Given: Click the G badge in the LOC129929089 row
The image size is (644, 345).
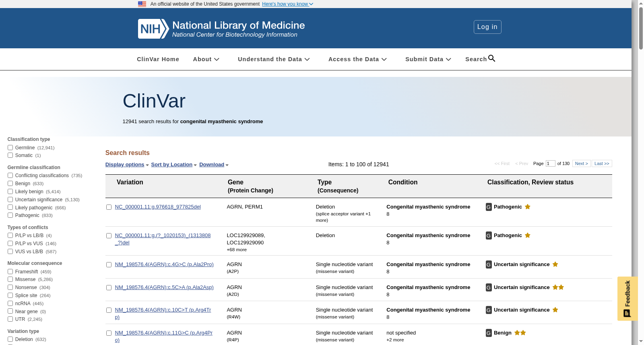Looking at the screenshot, I should pos(489,236).
